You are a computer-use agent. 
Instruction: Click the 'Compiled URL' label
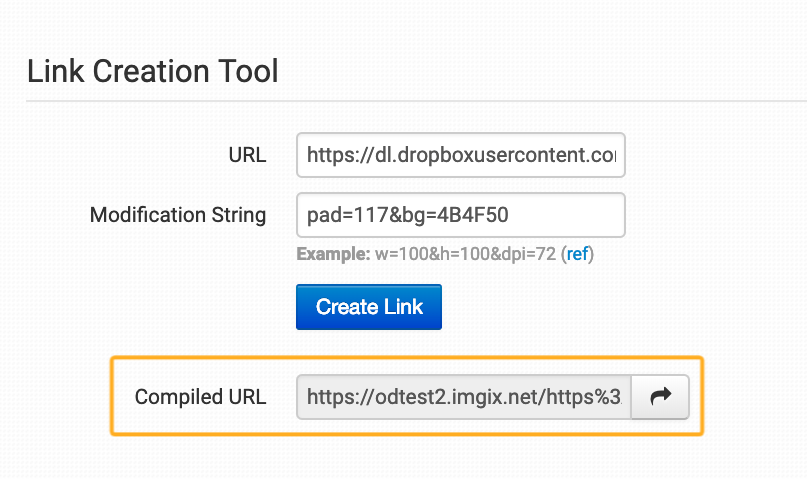[x=200, y=397]
